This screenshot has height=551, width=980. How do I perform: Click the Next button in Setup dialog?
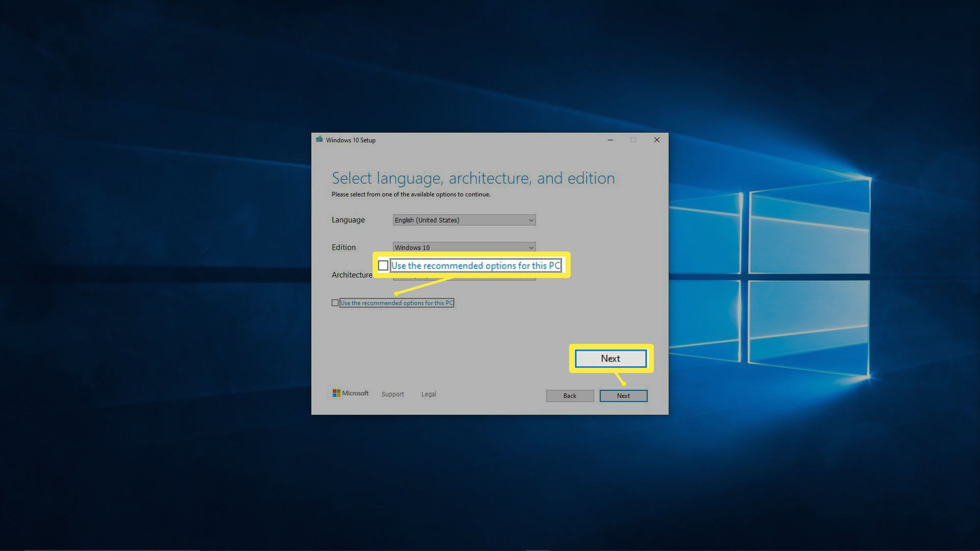click(x=623, y=396)
